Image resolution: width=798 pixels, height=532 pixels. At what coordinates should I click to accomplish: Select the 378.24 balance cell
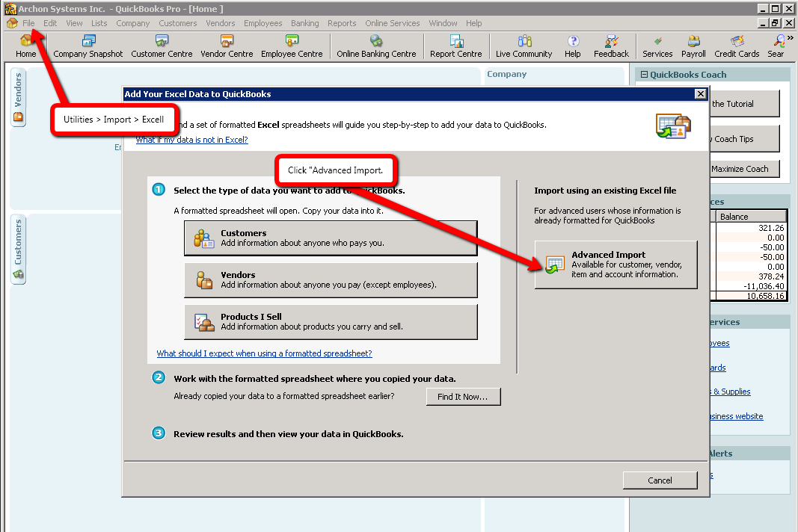[751, 276]
